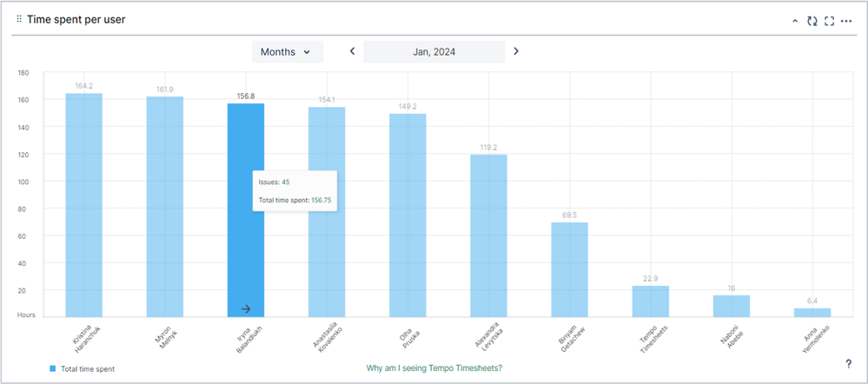
Task: Select Kristina Haranchuk's bar
Action: (x=84, y=205)
